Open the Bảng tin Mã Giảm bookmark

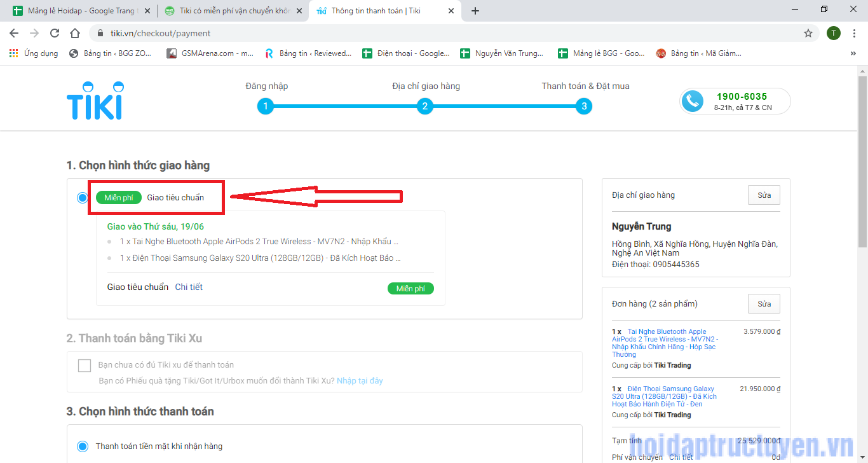click(x=699, y=53)
